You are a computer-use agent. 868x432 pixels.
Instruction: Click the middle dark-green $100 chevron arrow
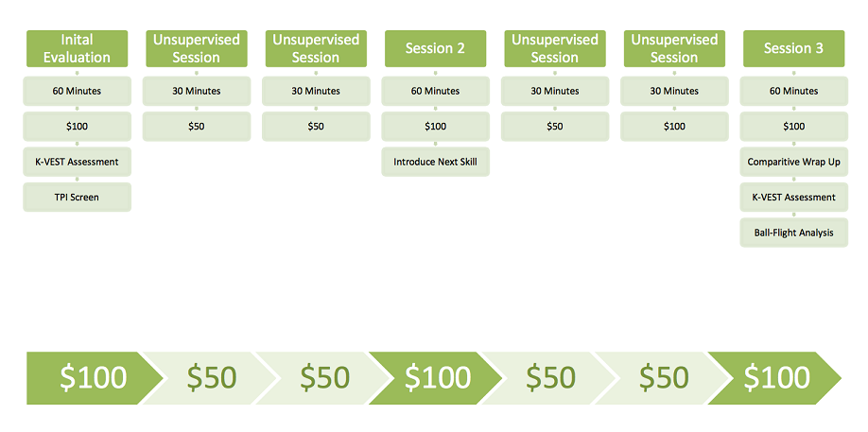435,377
